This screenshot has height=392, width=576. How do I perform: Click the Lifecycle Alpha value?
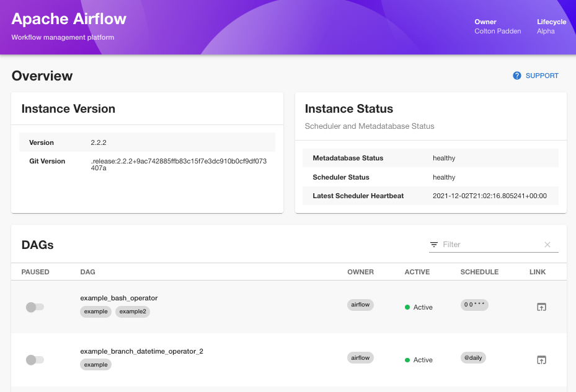pos(546,31)
